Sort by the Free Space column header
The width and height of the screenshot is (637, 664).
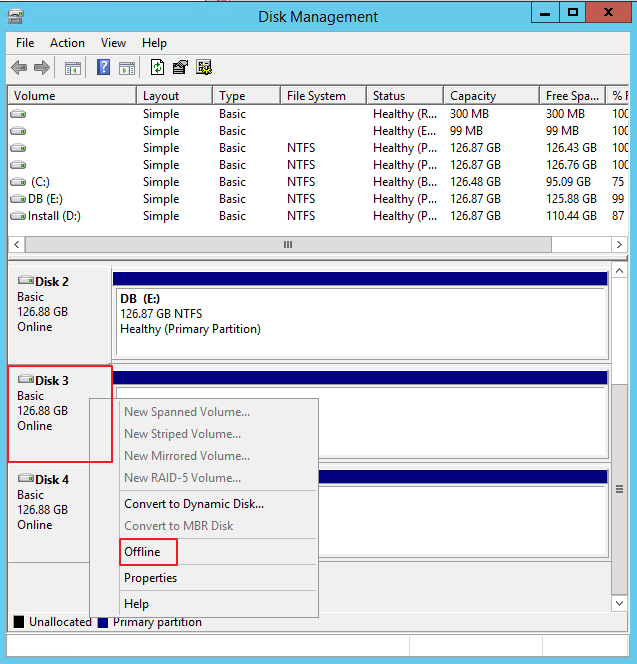pyautogui.click(x=573, y=96)
